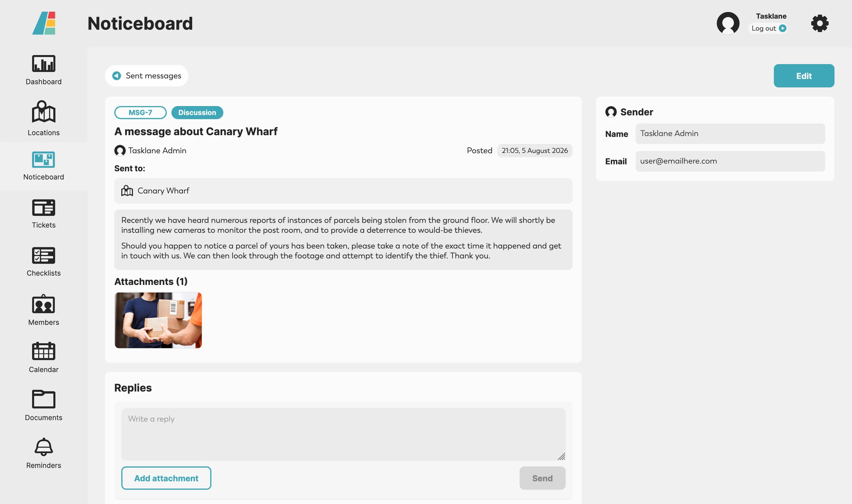The width and height of the screenshot is (852, 504).
Task: Click the Tasklane logo
Action: pos(44,23)
